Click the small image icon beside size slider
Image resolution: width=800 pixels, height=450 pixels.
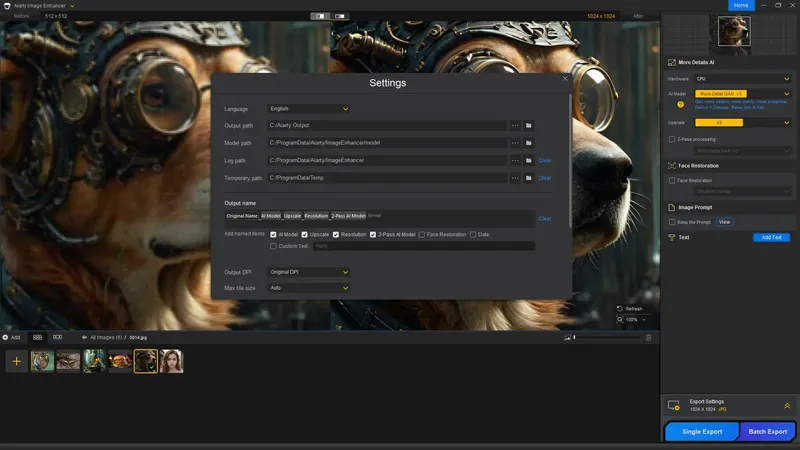click(x=567, y=338)
